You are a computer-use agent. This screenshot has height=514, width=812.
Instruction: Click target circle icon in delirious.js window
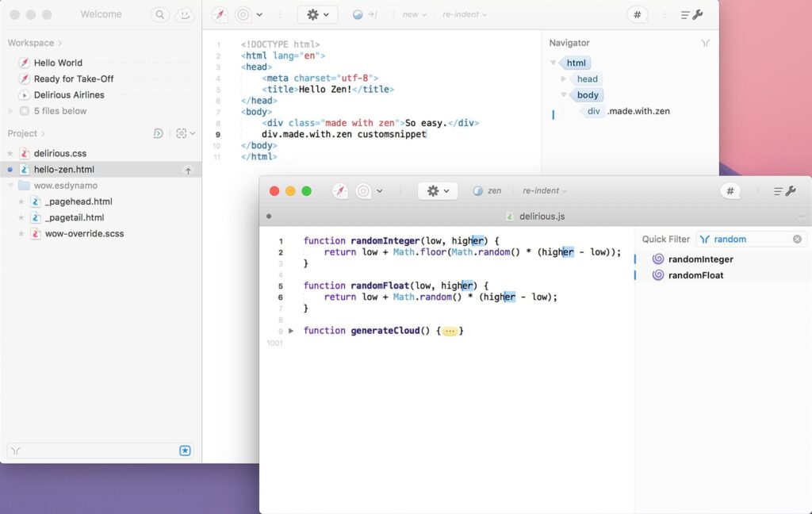pos(363,190)
